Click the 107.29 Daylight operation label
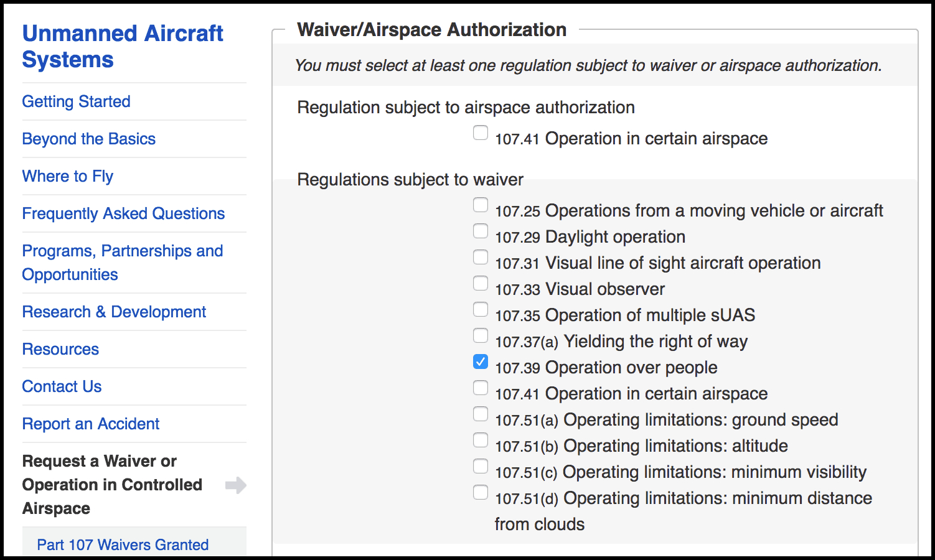The image size is (935, 560). (590, 237)
